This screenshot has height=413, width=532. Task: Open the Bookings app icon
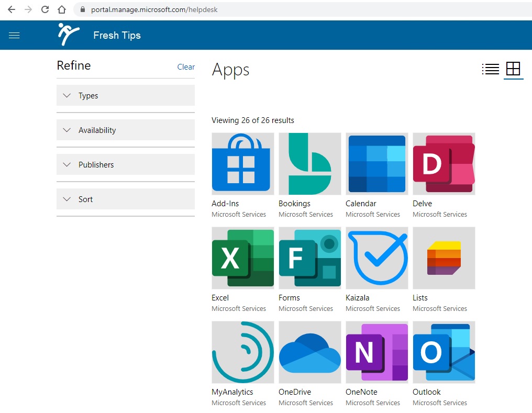pyautogui.click(x=310, y=164)
